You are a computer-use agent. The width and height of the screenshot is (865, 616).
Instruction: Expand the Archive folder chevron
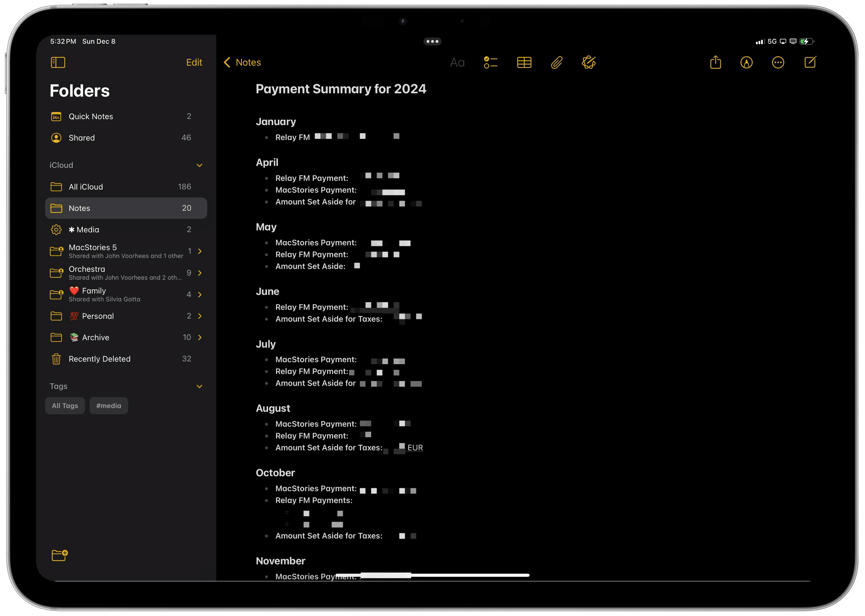200,337
